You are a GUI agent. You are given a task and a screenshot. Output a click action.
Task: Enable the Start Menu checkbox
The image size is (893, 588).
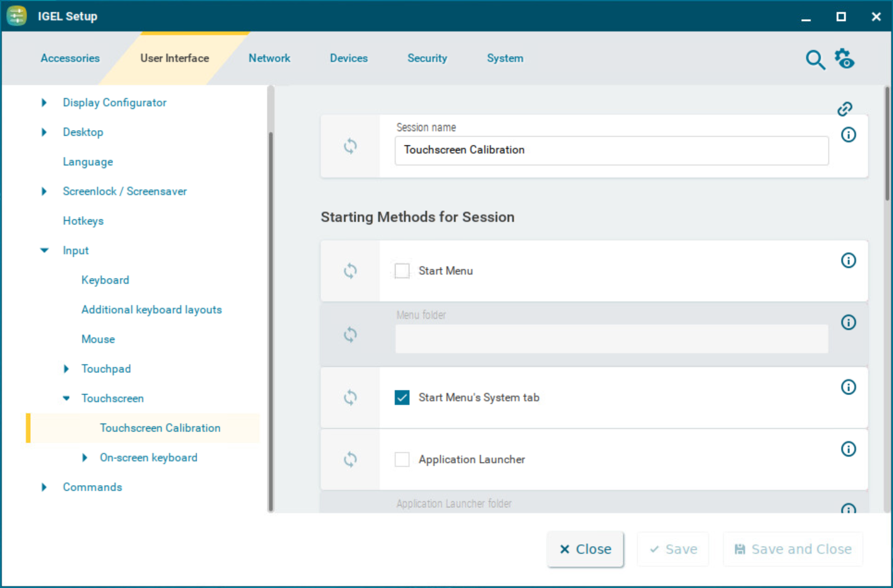[402, 271]
